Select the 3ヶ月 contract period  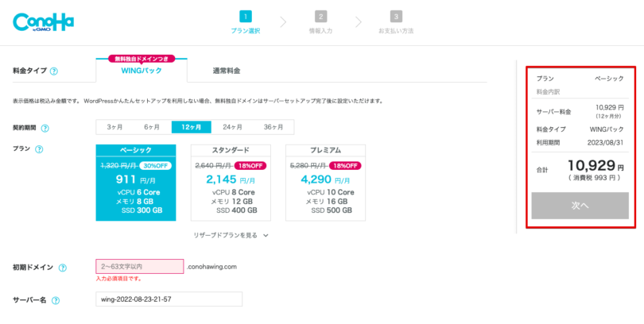pyautogui.click(x=115, y=127)
